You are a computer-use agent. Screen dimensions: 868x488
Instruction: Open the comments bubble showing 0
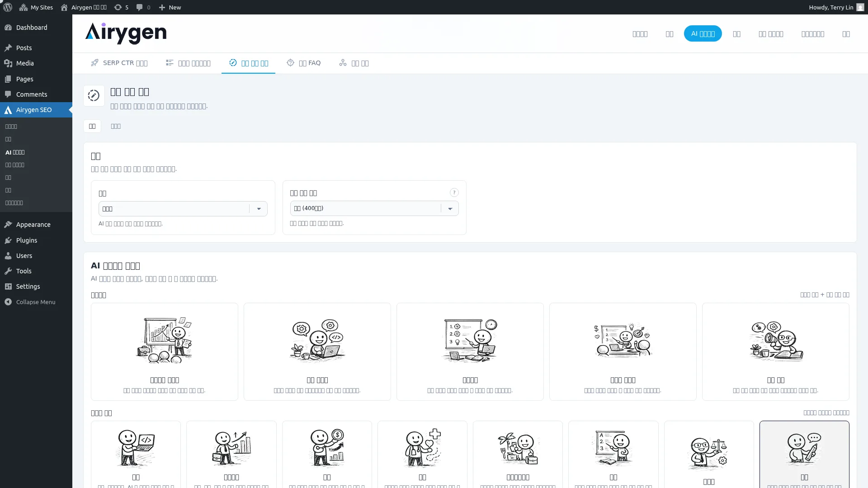point(143,7)
